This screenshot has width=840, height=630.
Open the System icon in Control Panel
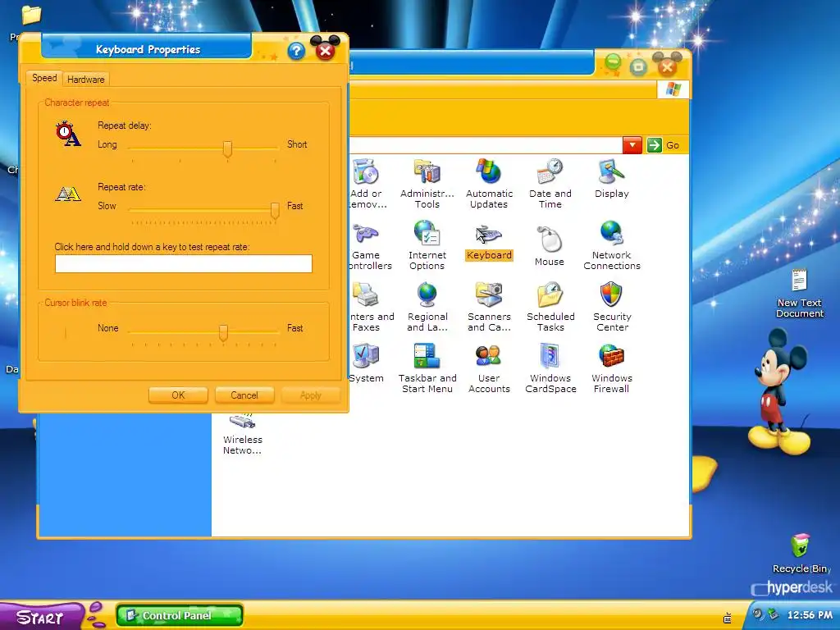367,363
